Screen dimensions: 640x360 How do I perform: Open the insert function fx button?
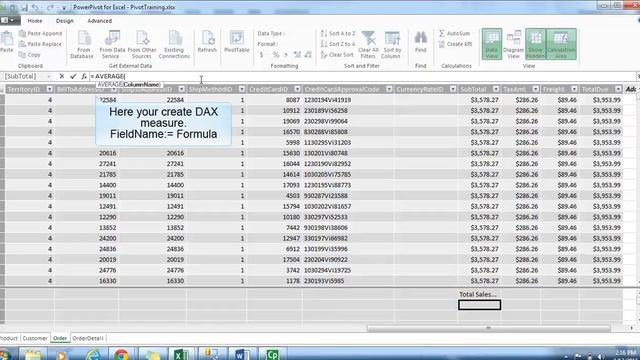(84, 76)
